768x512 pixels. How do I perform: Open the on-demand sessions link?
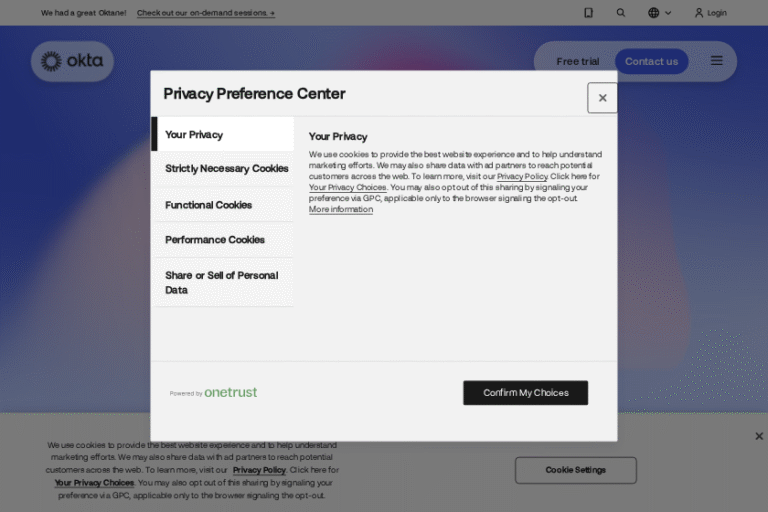tap(206, 13)
